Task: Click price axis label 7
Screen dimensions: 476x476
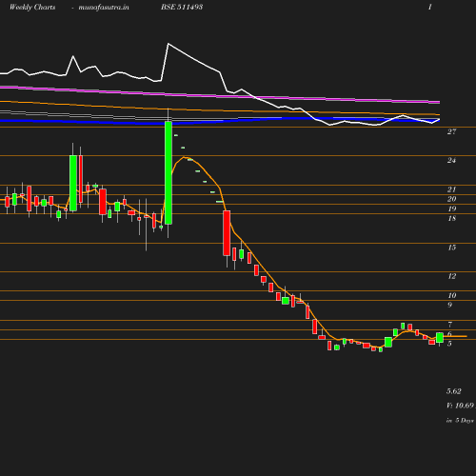Action: tap(449, 325)
